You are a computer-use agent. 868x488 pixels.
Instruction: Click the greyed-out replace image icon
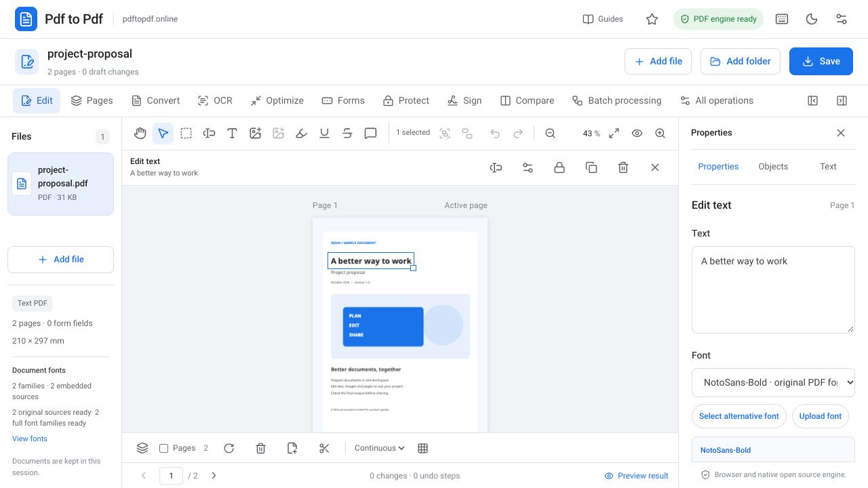(x=278, y=134)
